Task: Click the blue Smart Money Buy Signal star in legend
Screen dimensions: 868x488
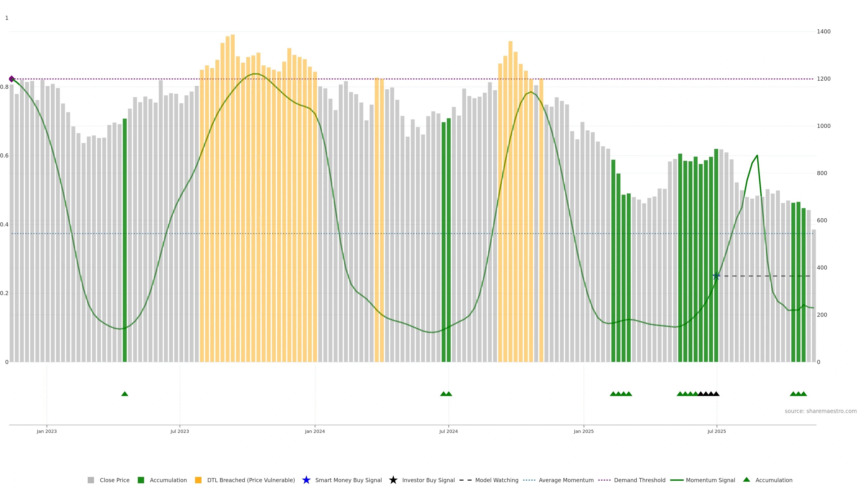Action: [x=306, y=480]
